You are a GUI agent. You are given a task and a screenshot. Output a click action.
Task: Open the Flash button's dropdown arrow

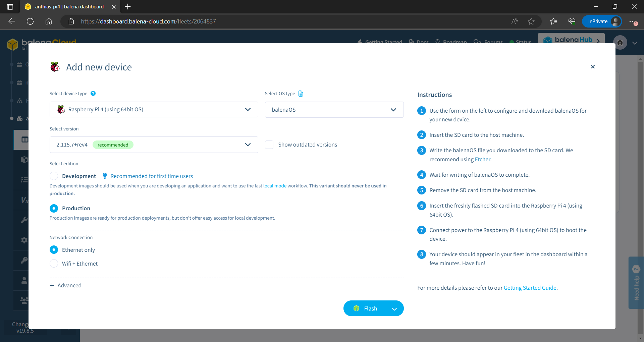394,309
